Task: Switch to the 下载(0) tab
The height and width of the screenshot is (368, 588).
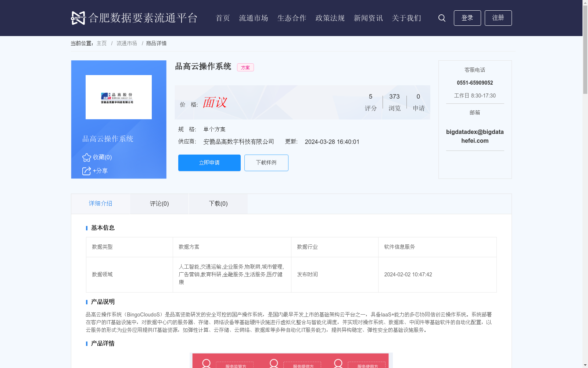Action: pyautogui.click(x=218, y=204)
